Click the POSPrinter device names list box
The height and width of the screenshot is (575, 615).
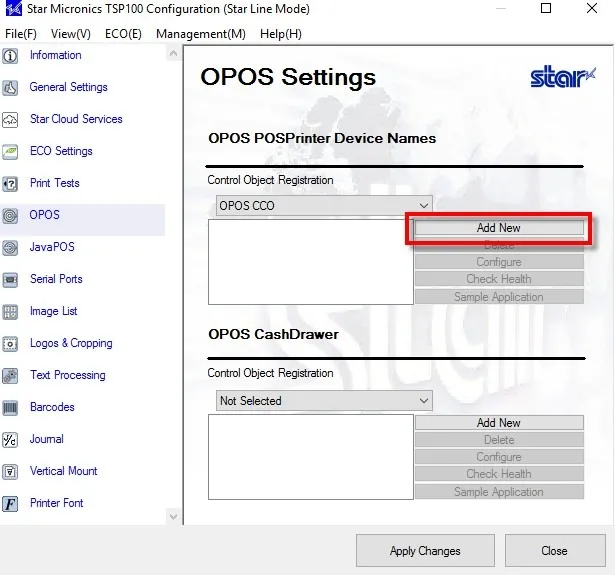click(x=311, y=262)
